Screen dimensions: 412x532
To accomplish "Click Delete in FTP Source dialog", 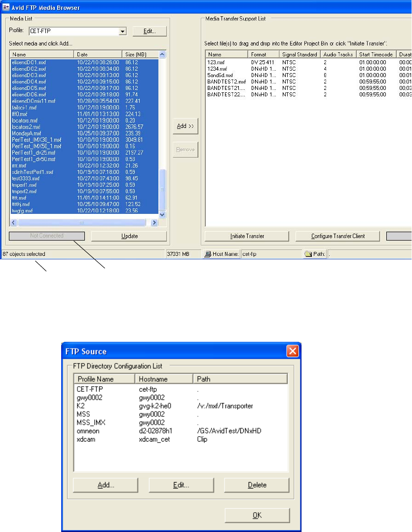I will click(257, 485).
